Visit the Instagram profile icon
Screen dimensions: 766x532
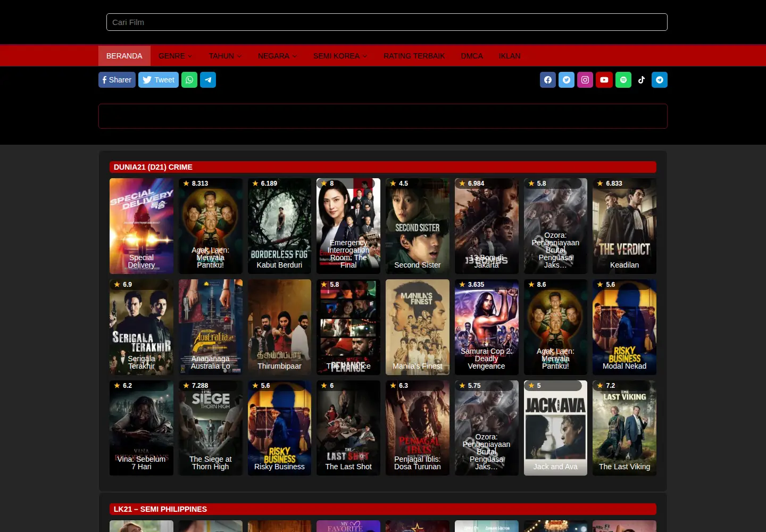(585, 80)
